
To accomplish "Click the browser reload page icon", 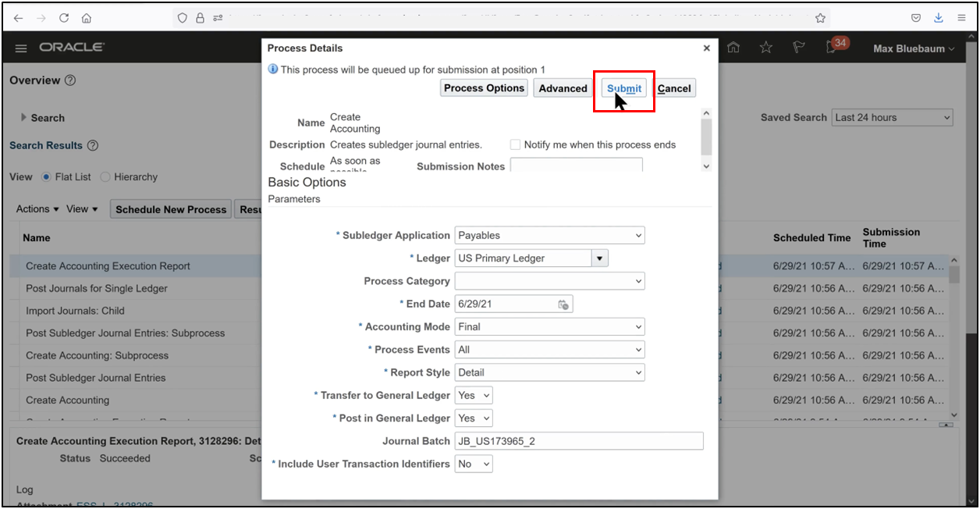I will coord(64,17).
